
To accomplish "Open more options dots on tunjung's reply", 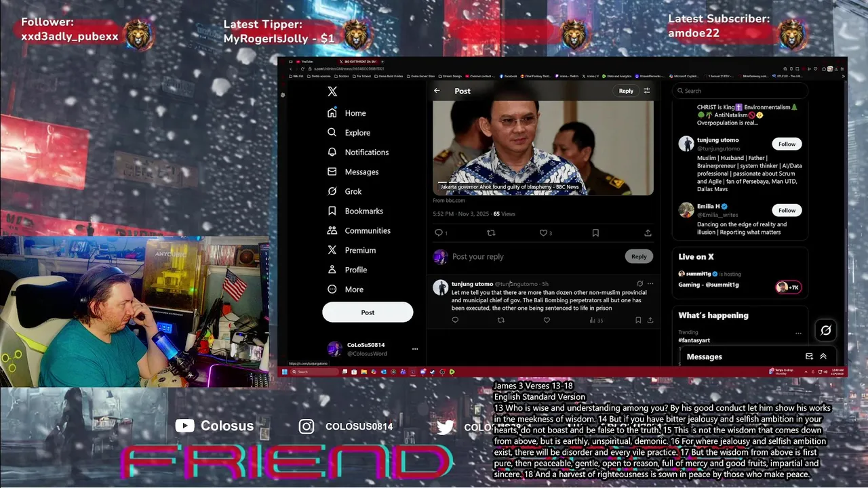I will tap(650, 284).
